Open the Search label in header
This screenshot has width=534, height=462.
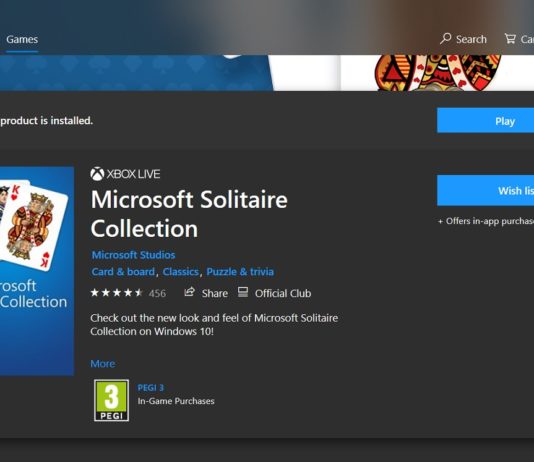(x=471, y=39)
